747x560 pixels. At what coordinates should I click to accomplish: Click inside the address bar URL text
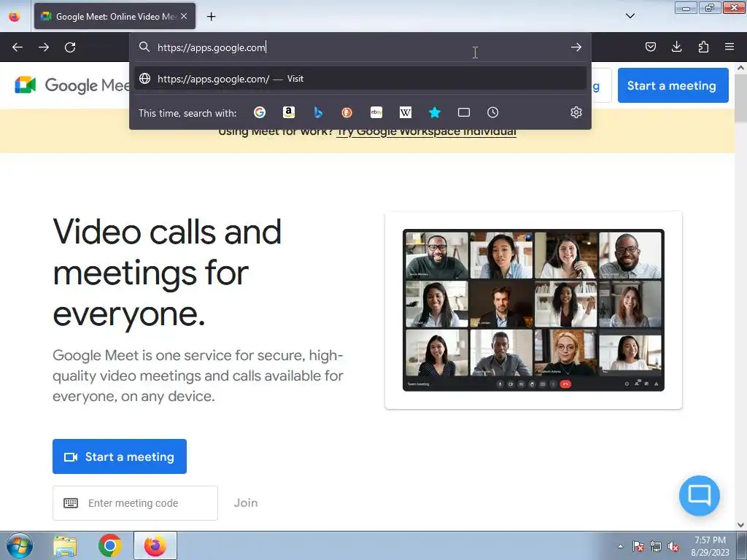click(x=212, y=47)
